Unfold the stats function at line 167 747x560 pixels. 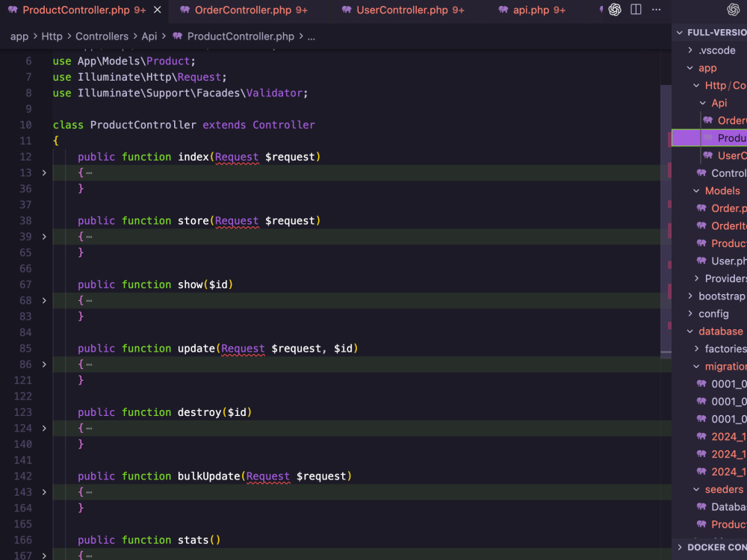(x=44, y=556)
